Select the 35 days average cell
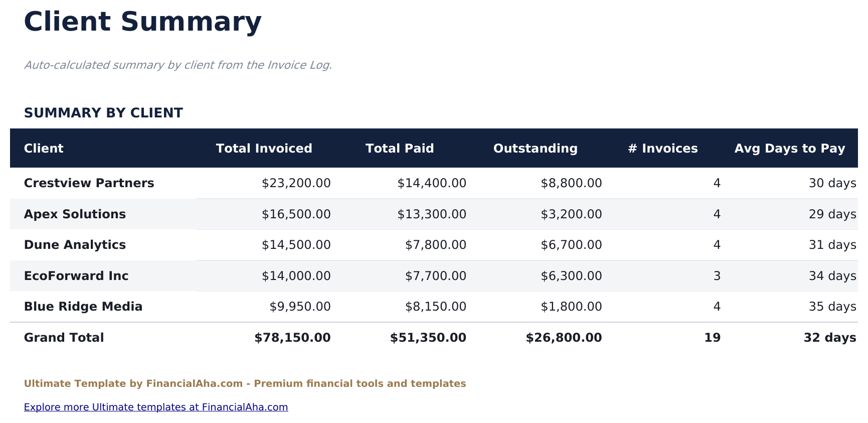The image size is (868, 423). click(832, 307)
